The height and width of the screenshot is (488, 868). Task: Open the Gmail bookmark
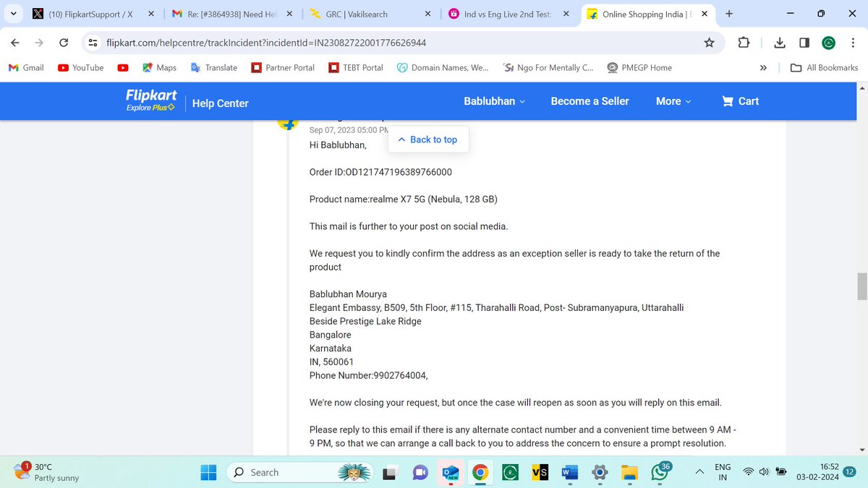(26, 67)
